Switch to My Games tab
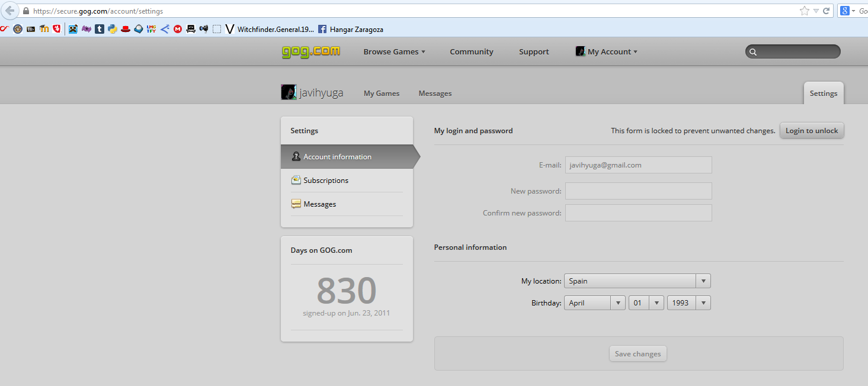 click(382, 93)
